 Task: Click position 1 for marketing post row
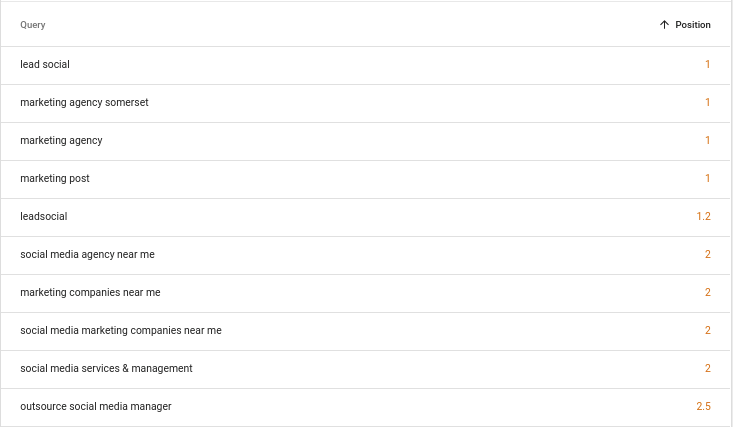(708, 178)
